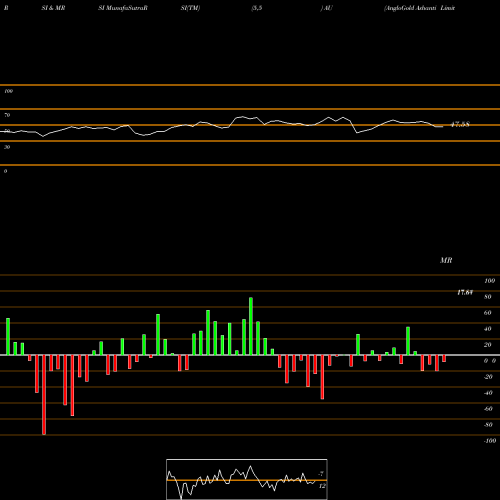Click the current RSI value '47.58'
This screenshot has width=500, height=500.
(460, 124)
